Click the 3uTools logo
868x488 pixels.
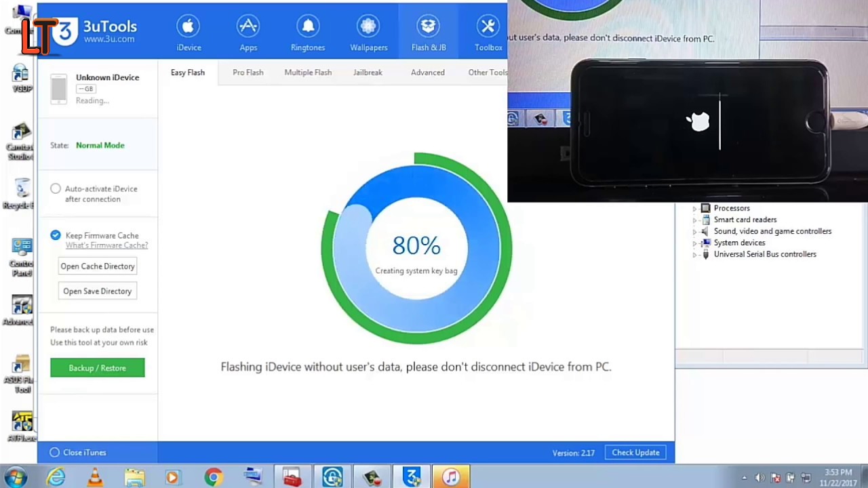95,31
